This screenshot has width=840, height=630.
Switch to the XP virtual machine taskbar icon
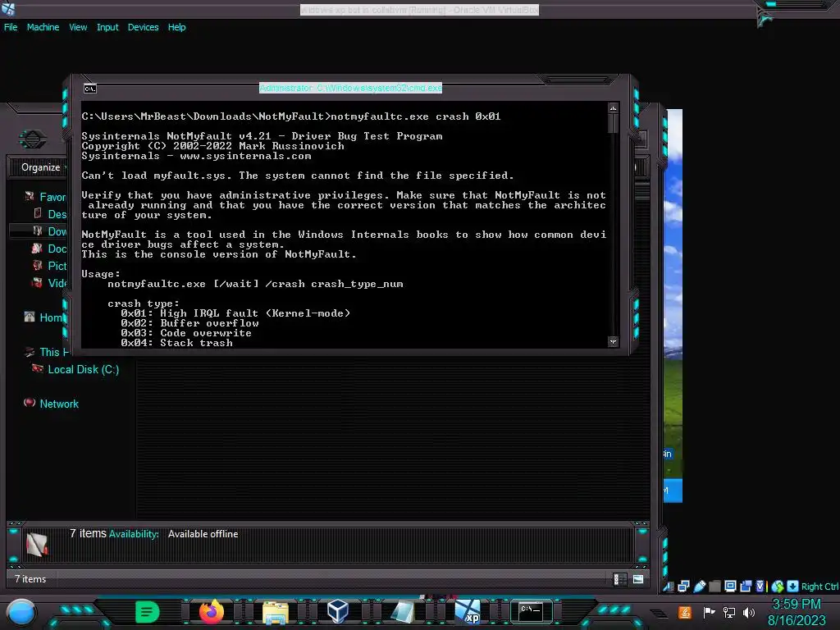click(467, 612)
